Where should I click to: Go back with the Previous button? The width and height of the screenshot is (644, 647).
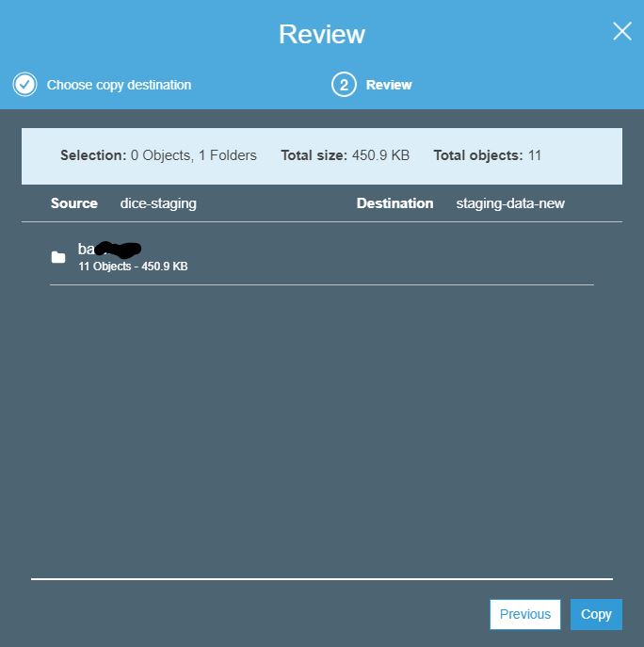[524, 614]
